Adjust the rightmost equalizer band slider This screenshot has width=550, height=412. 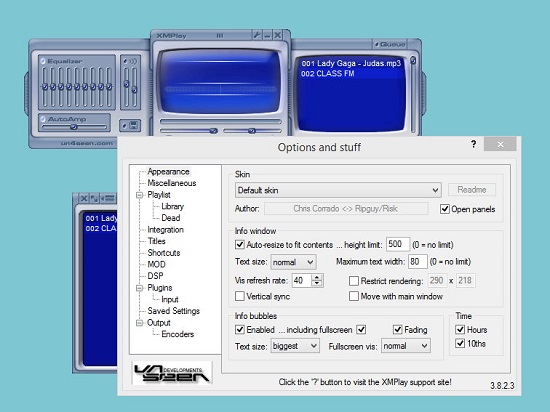109,87
